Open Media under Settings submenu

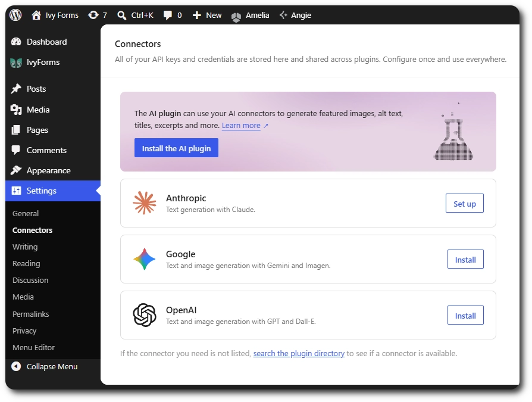(x=23, y=297)
